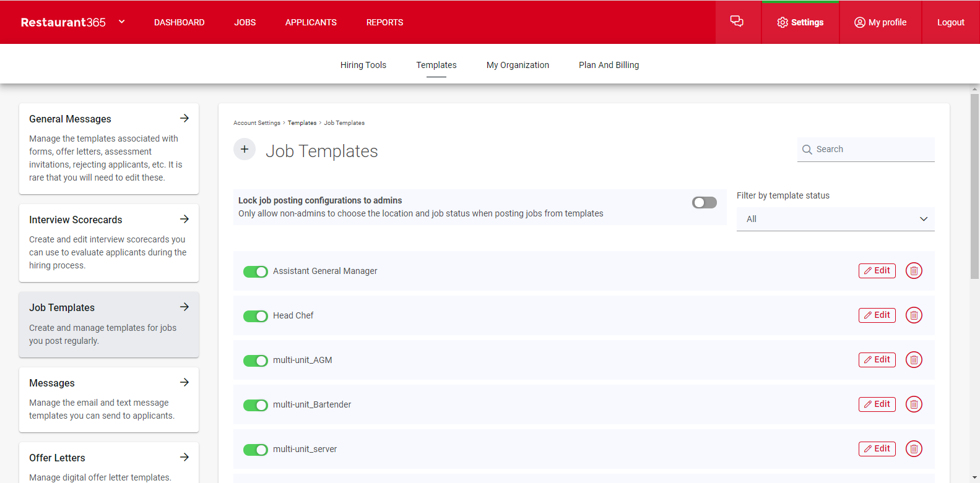Focus the template Search field
The image size is (980, 483).
[x=865, y=150]
